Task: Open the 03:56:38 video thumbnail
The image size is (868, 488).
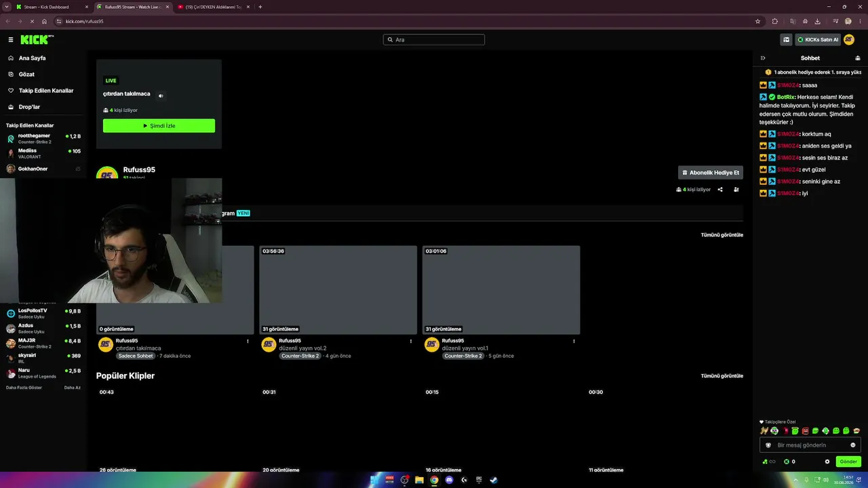Action: (x=338, y=290)
